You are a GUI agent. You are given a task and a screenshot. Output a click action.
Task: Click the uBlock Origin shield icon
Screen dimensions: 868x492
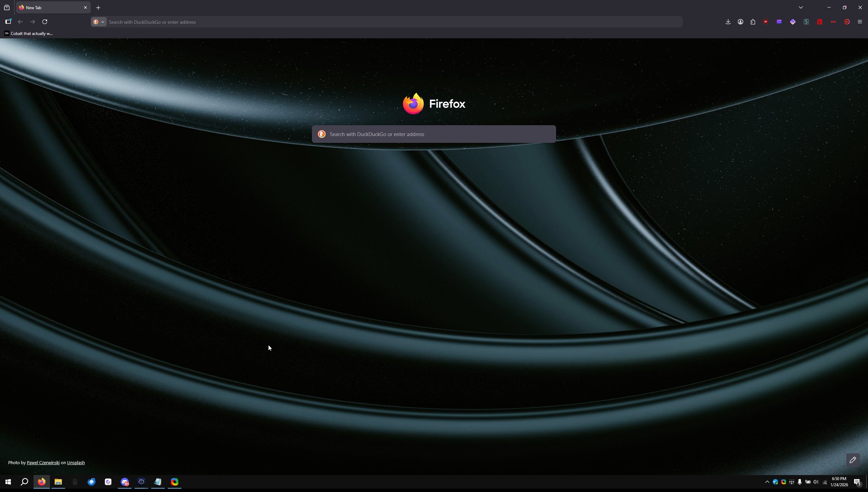[766, 22]
